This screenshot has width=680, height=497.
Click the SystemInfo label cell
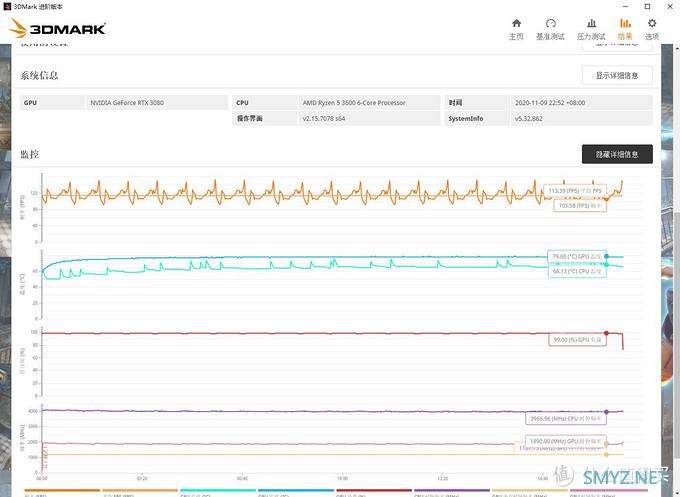[x=477, y=118]
